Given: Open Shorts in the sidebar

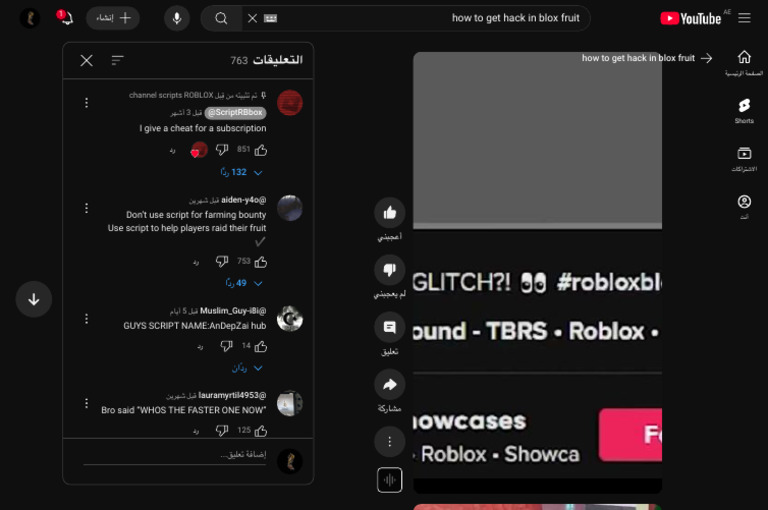Looking at the screenshot, I should 744,111.
